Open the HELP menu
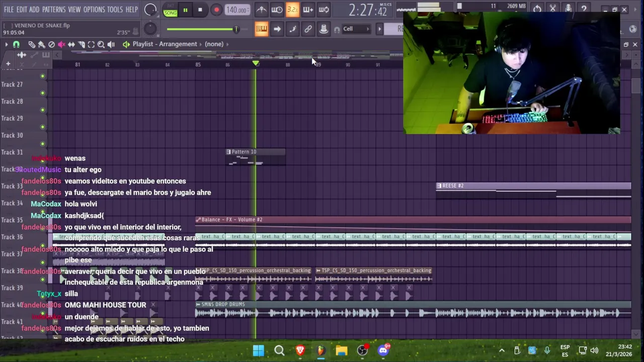The height and width of the screenshot is (362, 644). (131, 10)
